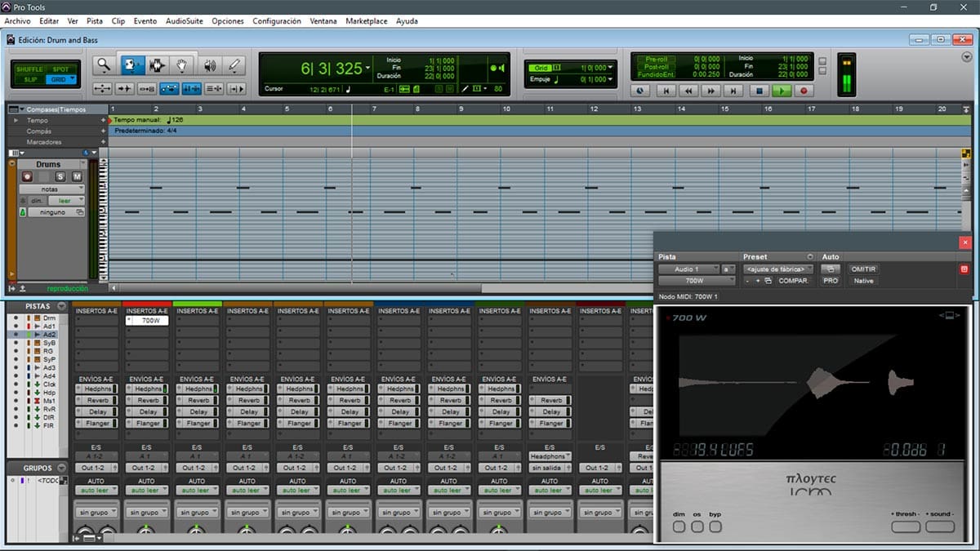Expand the Tempo ruler triangle

click(16, 120)
